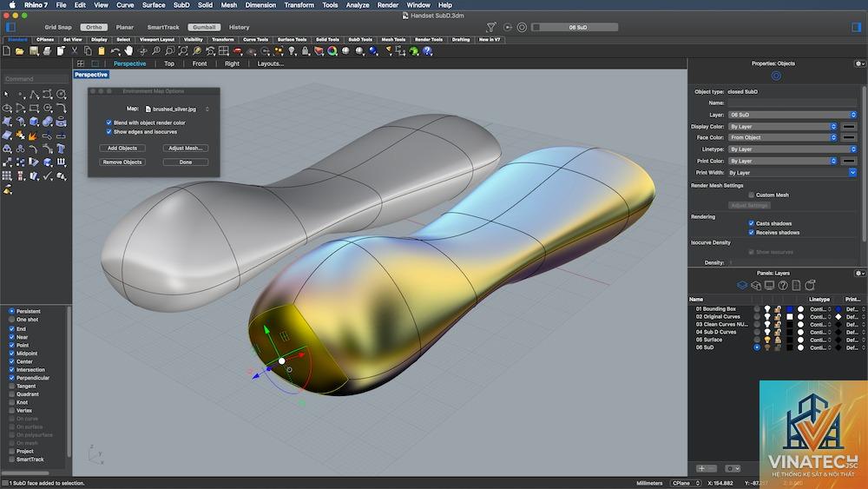868x489 pixels.
Task: Select the Pan hand tool
Action: click(x=128, y=51)
